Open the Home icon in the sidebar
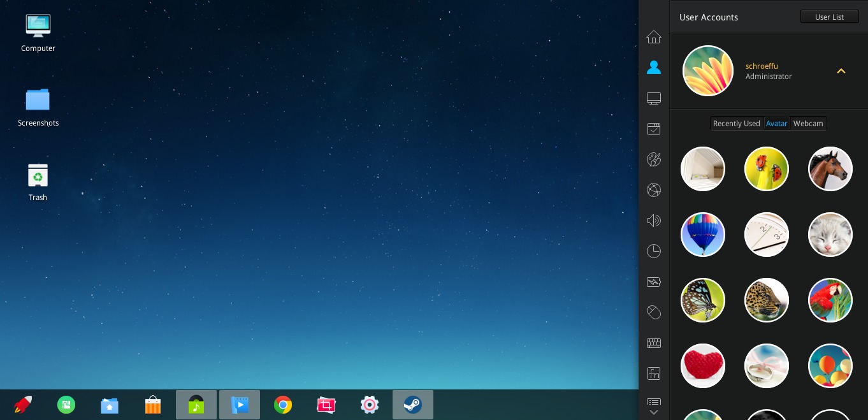This screenshot has width=868, height=420. pos(654,37)
